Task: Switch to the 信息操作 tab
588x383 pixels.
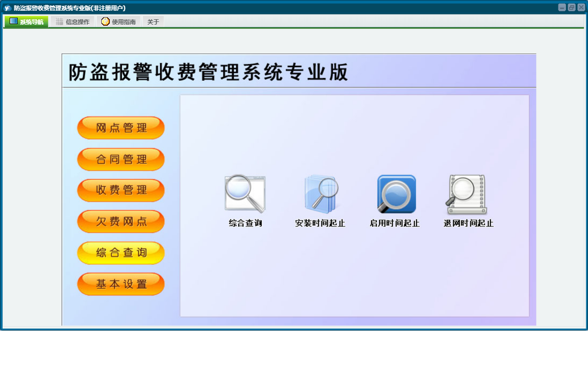Action: (x=73, y=22)
